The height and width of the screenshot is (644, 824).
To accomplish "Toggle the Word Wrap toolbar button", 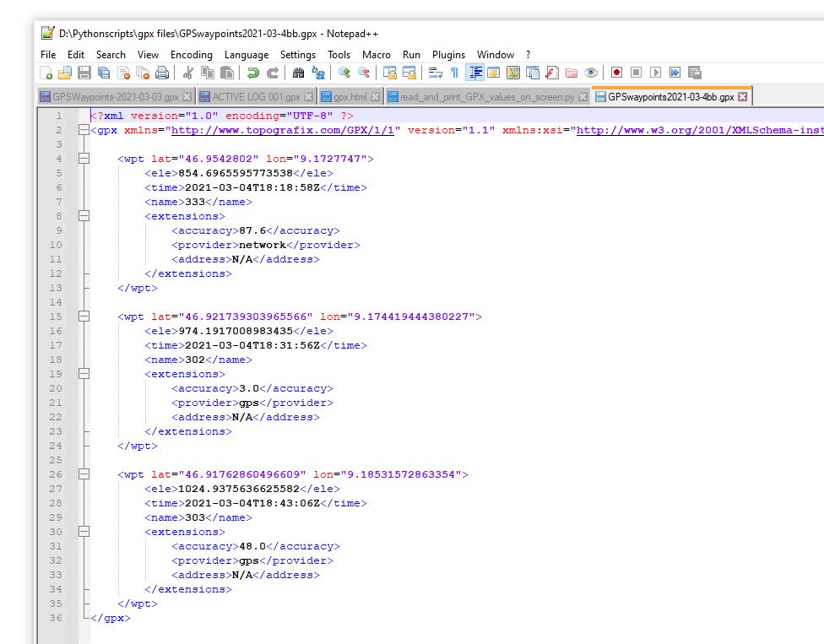I will pos(435,73).
